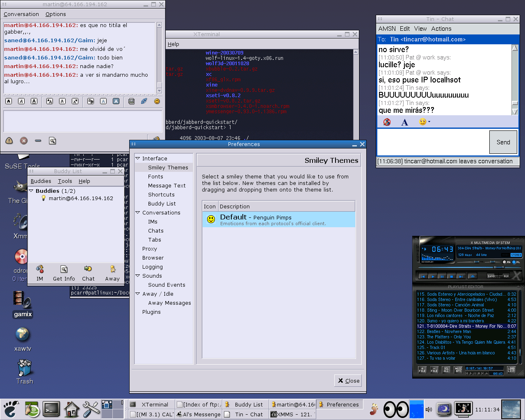Click the AMSN message text area
525x420 pixels.
tap(433, 142)
